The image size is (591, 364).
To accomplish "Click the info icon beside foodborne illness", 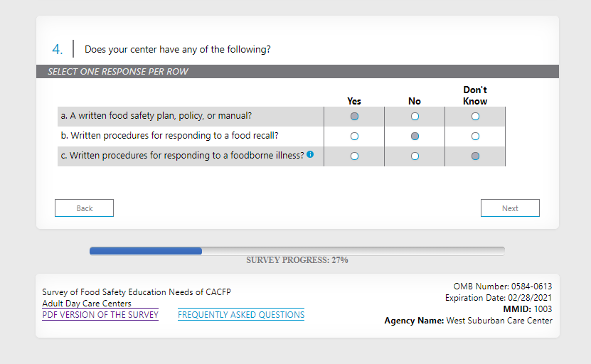I will coord(310,155).
